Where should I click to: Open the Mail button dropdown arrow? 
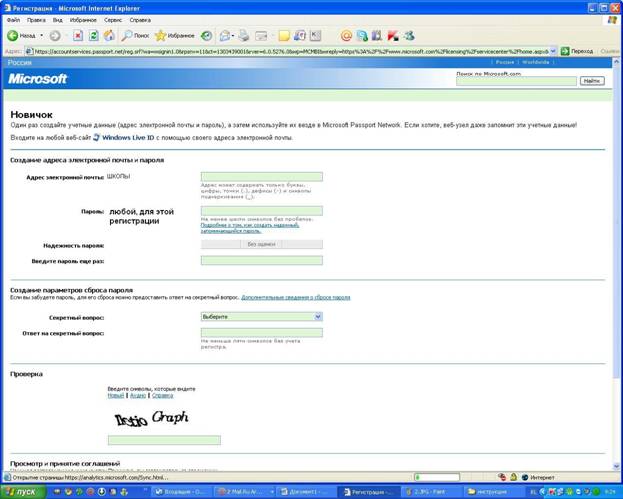233,36
